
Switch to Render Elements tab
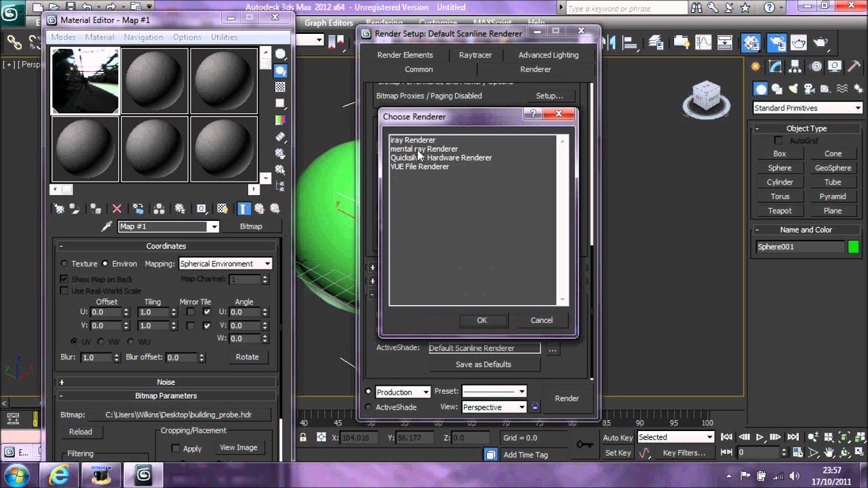tap(405, 55)
